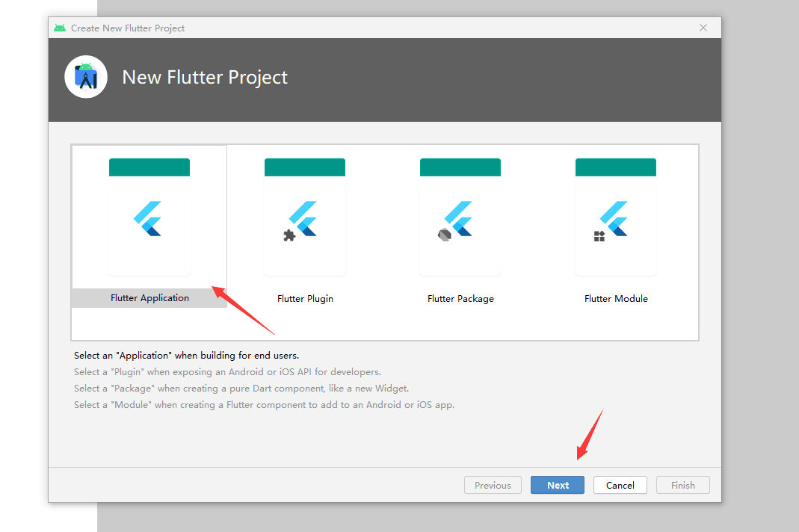Select the Flutter Application project icon
Viewport: 799px width, 532px height.
[x=149, y=217]
